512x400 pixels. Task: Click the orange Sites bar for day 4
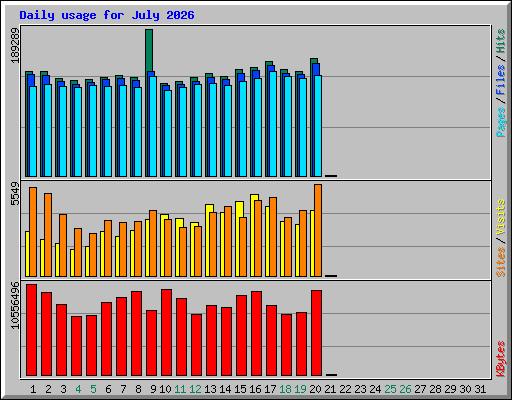point(78,252)
